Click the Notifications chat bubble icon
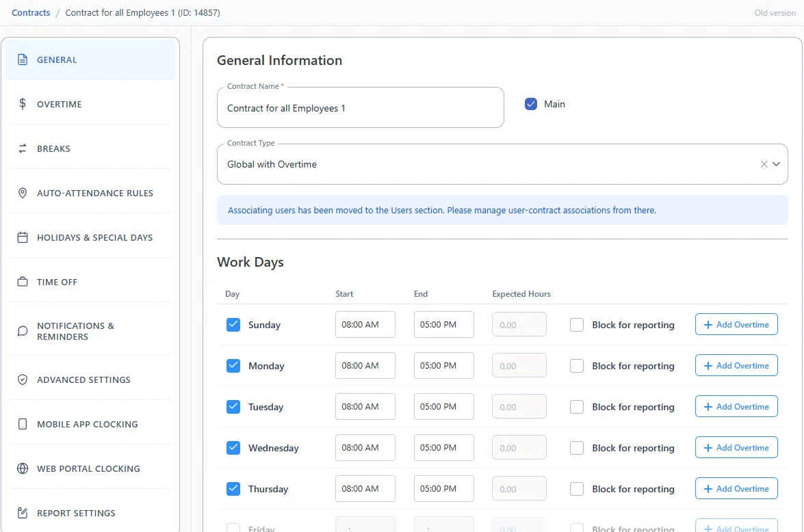Viewport: 804px width, 532px height. coord(23,331)
